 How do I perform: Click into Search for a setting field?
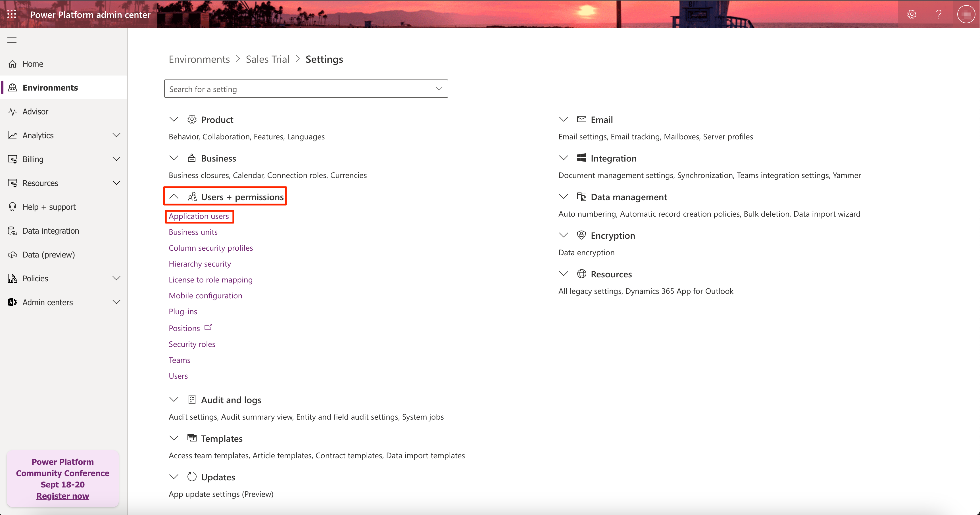[x=306, y=89]
